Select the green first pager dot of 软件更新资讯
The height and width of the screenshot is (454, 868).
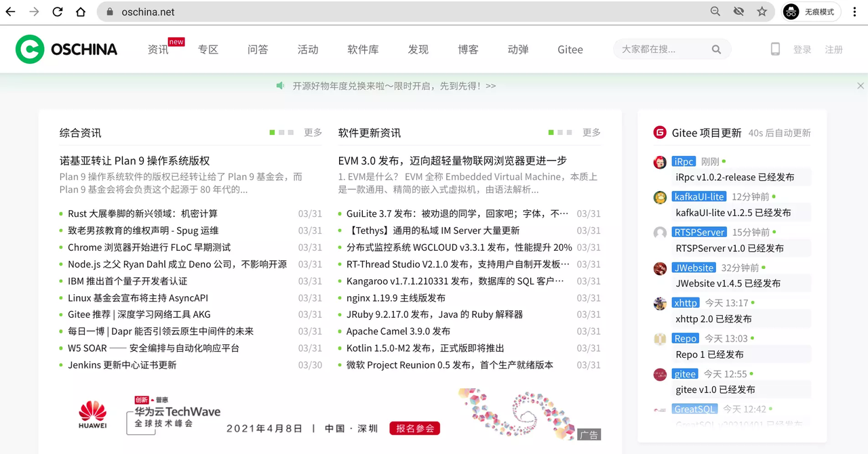[551, 132]
